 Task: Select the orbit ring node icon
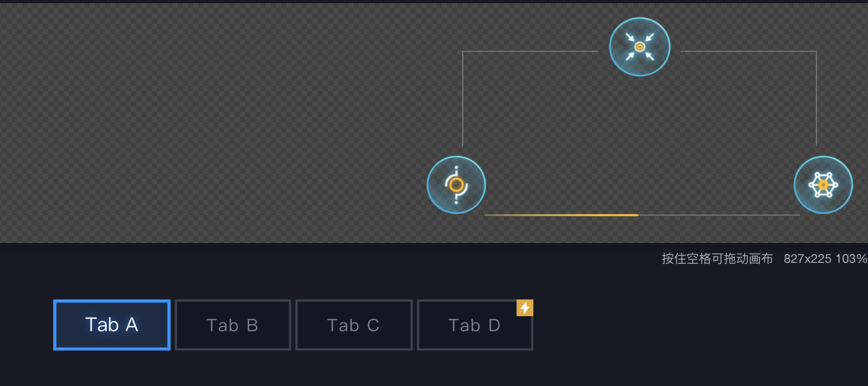coord(456,185)
